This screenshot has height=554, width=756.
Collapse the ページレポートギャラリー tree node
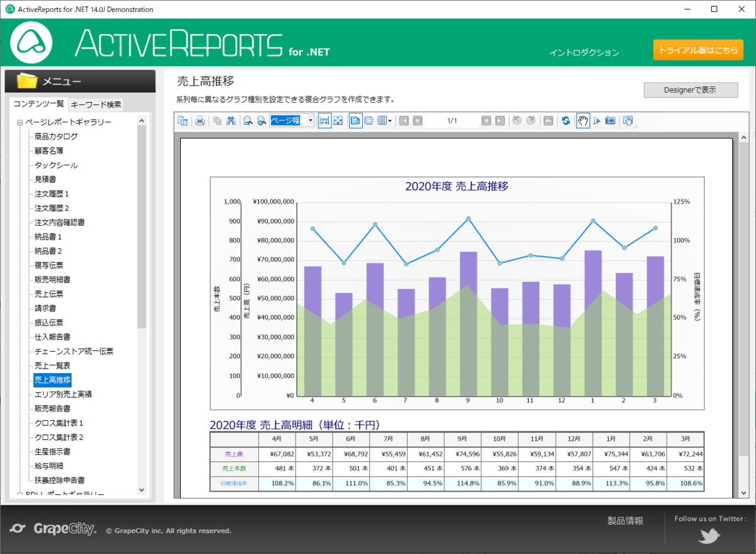[20, 122]
